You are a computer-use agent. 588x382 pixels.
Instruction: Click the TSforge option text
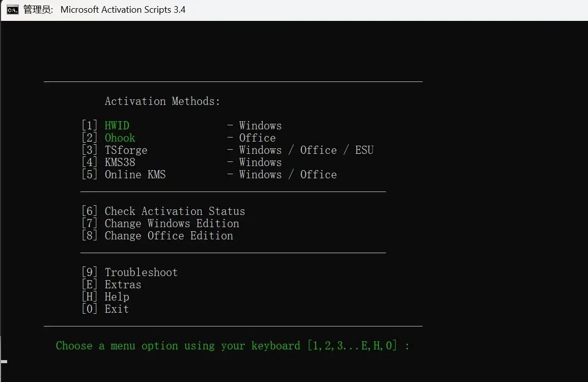(126, 150)
